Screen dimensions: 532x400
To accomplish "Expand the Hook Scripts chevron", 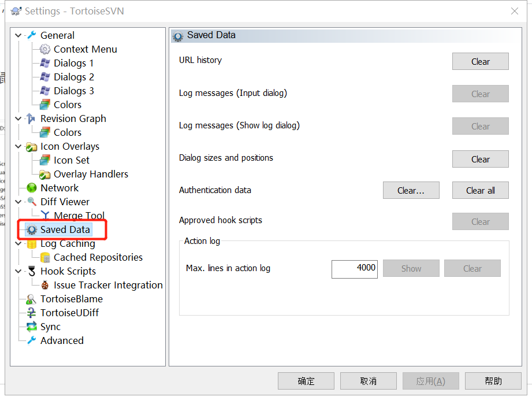I will [x=18, y=271].
